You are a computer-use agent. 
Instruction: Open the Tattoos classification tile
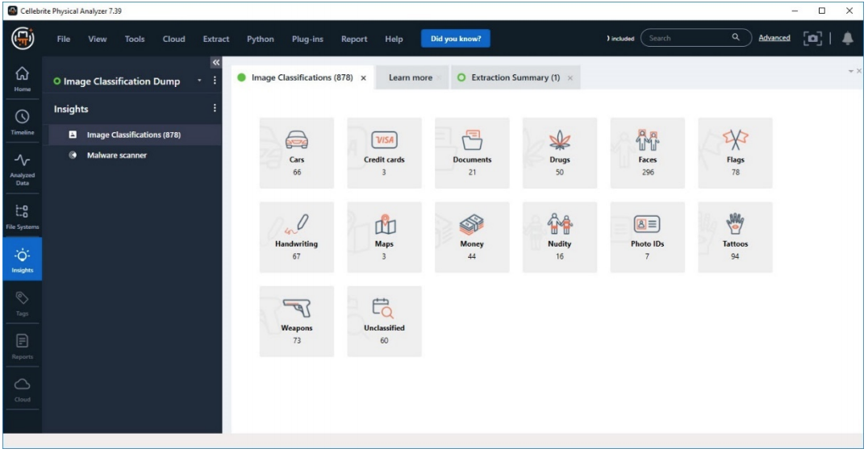pos(735,237)
